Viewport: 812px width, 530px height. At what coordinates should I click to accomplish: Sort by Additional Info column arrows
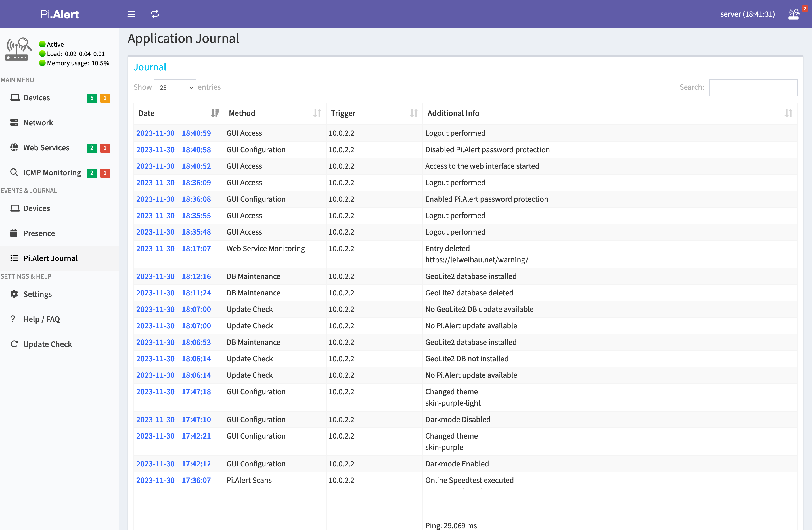(788, 113)
